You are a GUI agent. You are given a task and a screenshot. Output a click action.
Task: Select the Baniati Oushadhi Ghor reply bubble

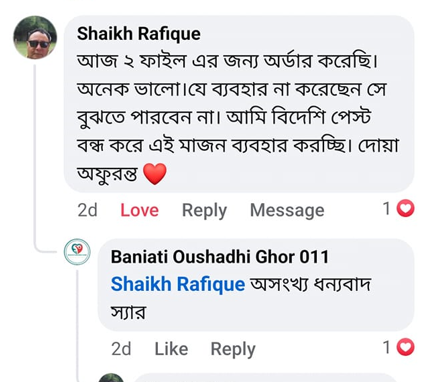pos(256,285)
